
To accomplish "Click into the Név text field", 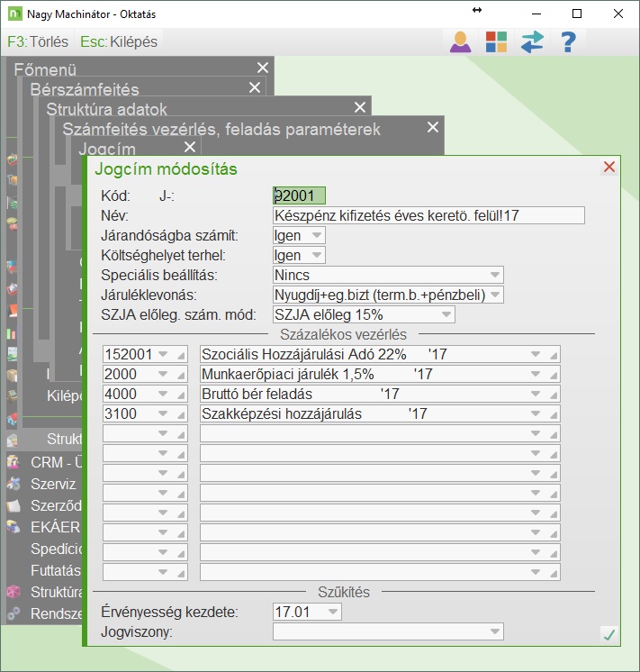I will tap(428, 215).
